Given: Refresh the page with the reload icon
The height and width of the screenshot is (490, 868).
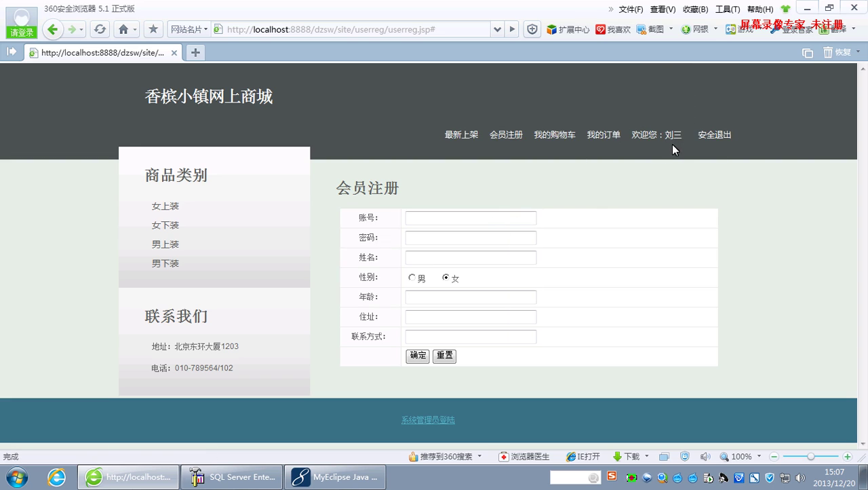Looking at the screenshot, I should [x=100, y=29].
